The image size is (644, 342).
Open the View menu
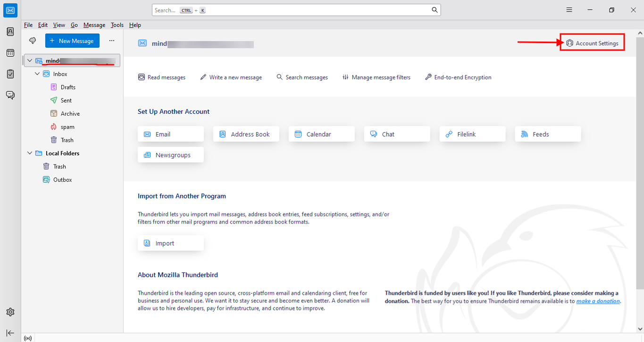pyautogui.click(x=59, y=25)
